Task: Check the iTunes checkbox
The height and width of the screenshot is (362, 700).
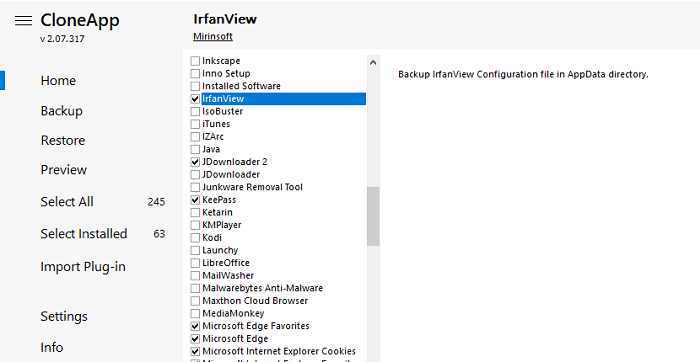Action: [195, 124]
